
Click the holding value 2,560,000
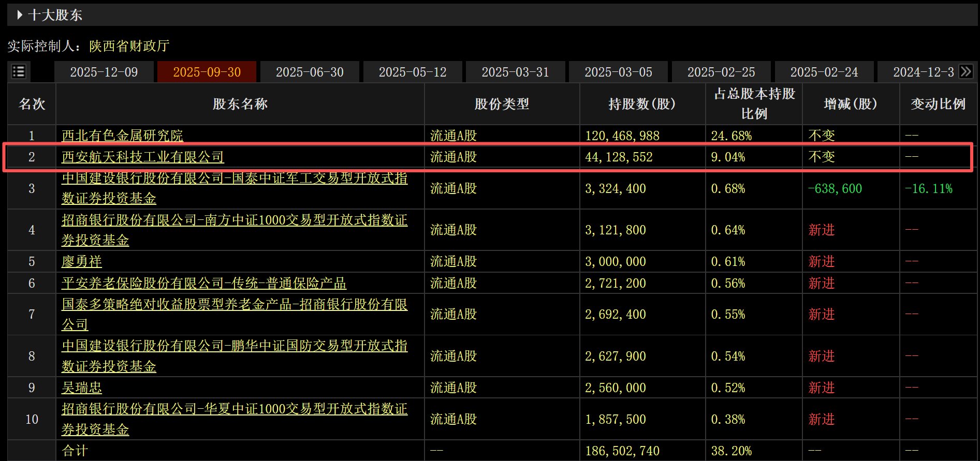(616, 388)
